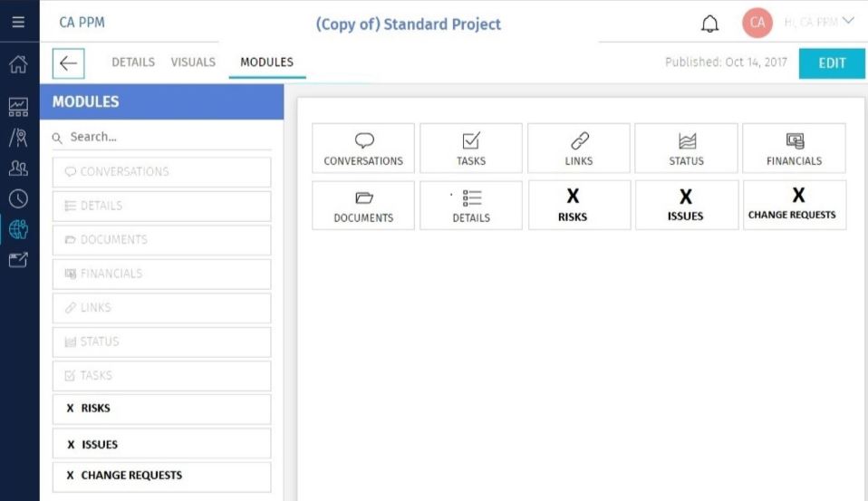Click the MODULES panel header
The width and height of the screenshot is (868, 501).
(x=161, y=101)
